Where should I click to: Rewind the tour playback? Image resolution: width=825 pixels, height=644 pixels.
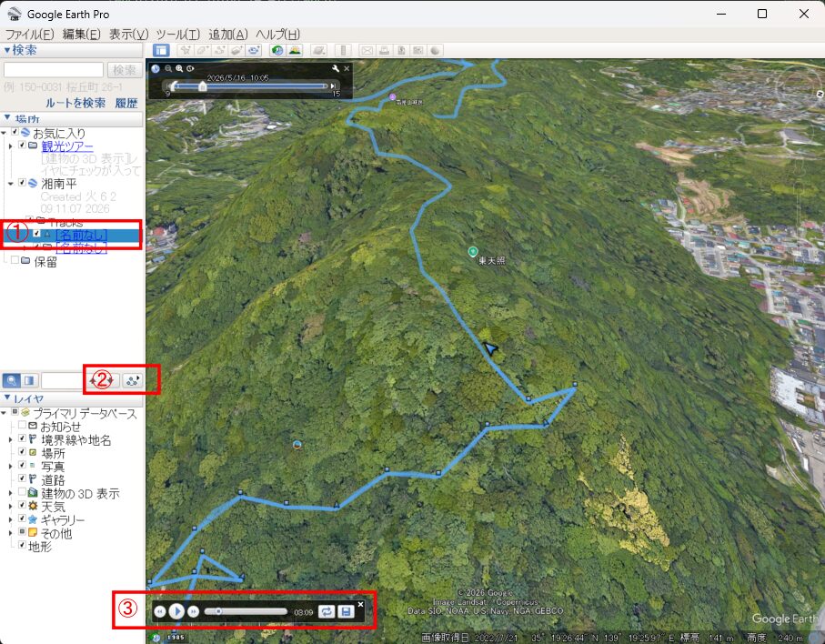(160, 611)
